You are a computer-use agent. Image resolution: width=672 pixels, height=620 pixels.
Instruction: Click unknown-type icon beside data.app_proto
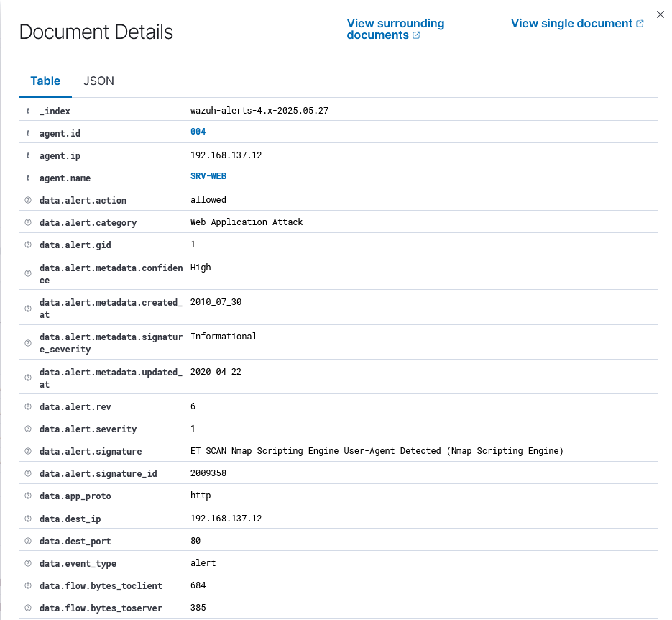pos(28,496)
